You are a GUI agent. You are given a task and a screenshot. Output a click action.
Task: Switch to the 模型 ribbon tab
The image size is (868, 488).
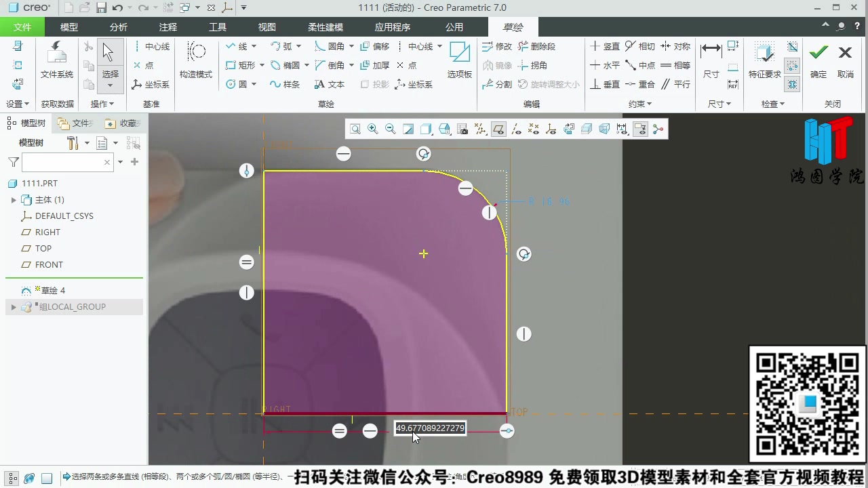pyautogui.click(x=69, y=27)
